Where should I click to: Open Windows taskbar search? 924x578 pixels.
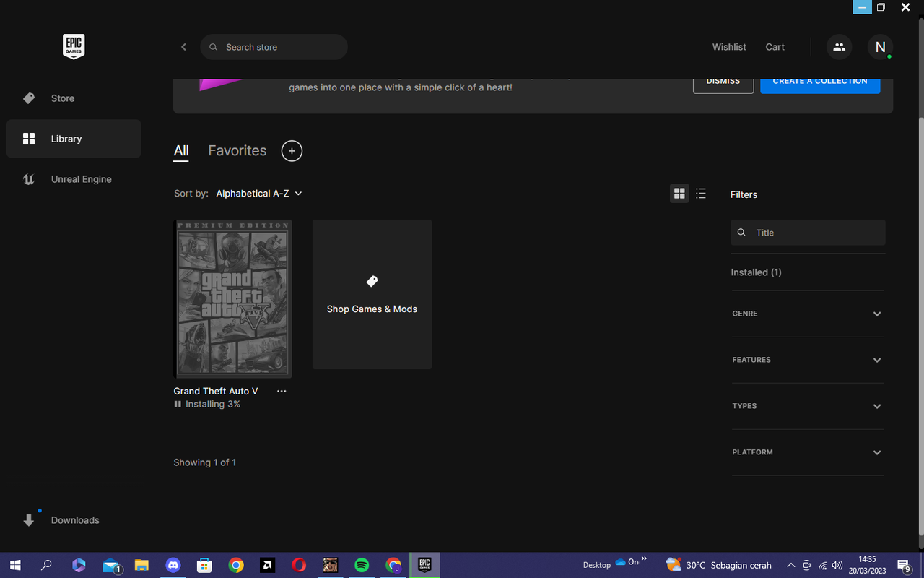point(46,565)
